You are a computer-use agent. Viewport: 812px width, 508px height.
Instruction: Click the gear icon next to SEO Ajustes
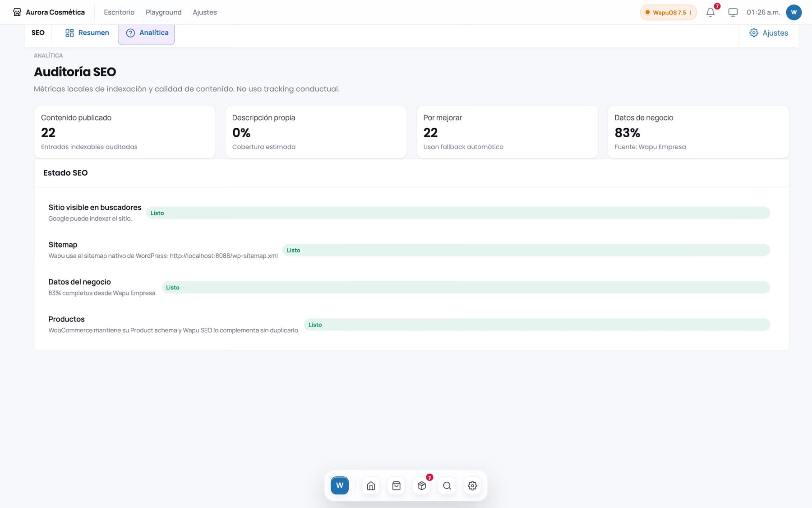pos(754,33)
